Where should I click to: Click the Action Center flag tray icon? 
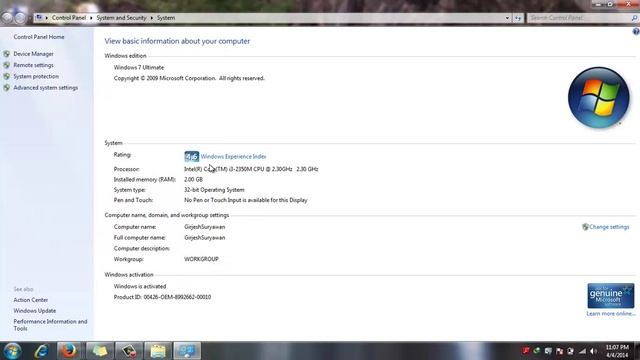coord(559,351)
